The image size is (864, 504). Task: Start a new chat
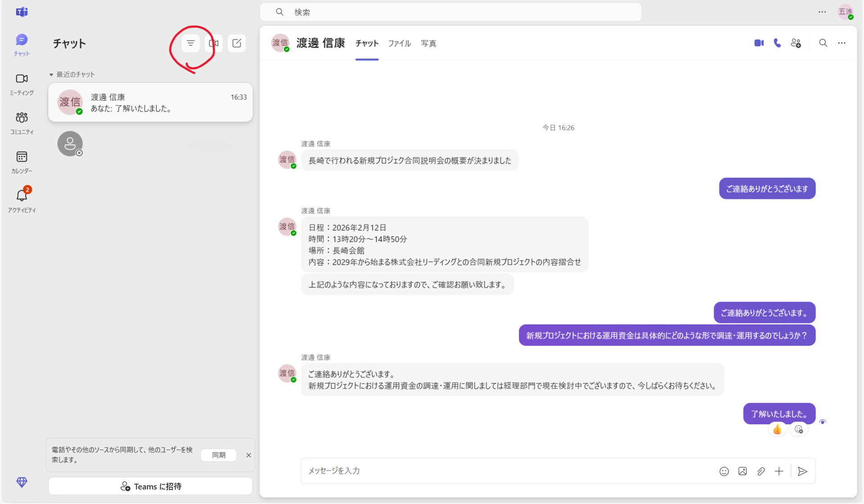(237, 43)
